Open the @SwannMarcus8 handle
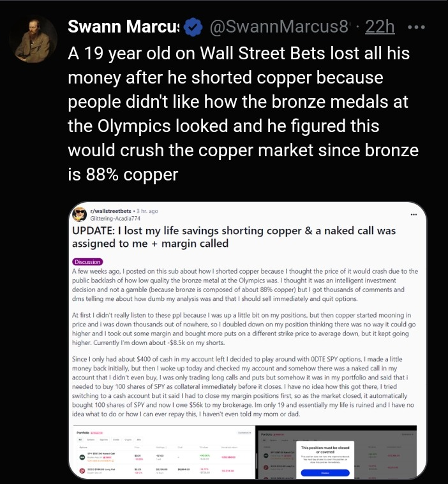 [280, 27]
